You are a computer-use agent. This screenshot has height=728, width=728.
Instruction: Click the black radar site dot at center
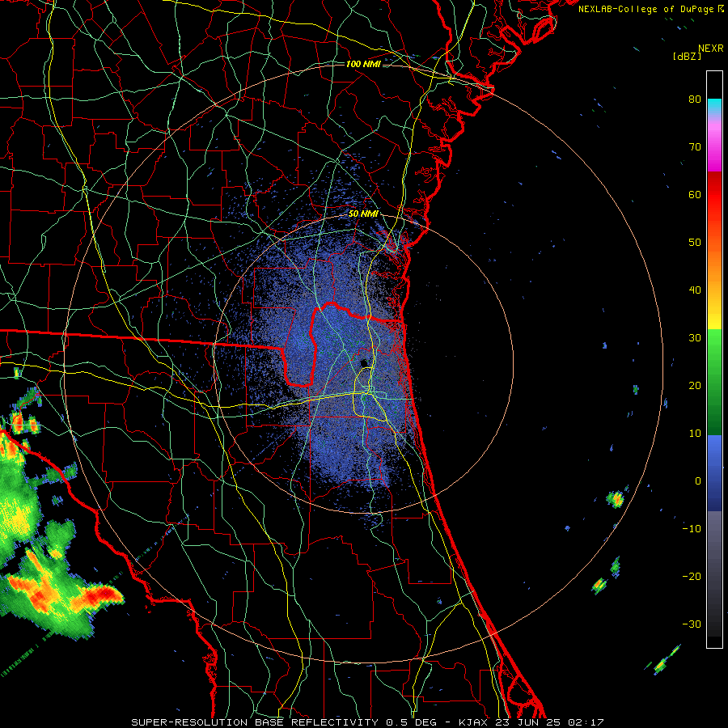(364, 362)
